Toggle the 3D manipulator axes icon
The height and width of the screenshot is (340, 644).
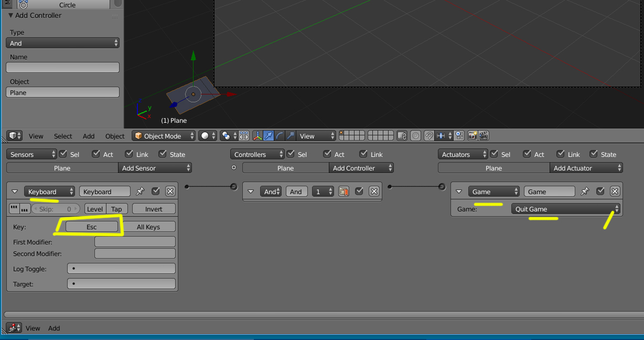257,136
